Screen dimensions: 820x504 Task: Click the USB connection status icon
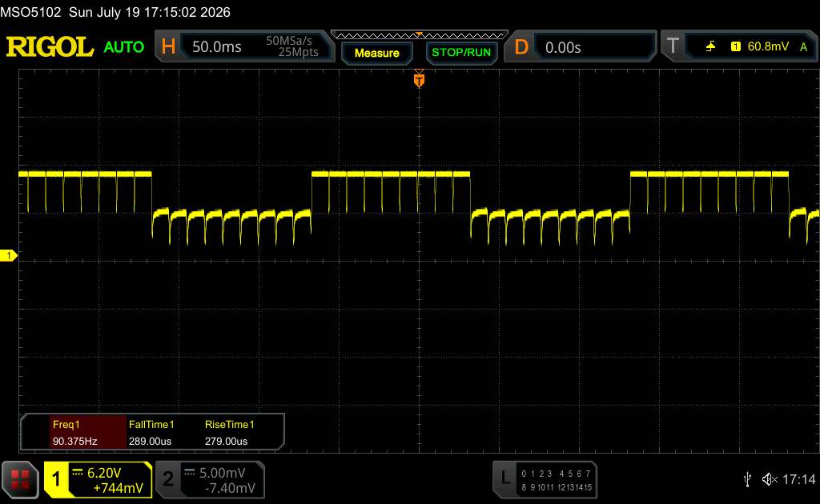coord(747,479)
